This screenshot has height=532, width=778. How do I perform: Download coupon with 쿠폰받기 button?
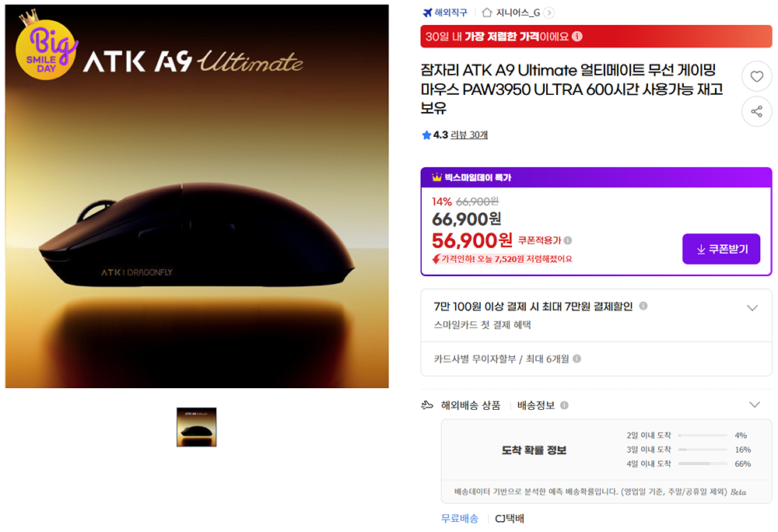point(721,249)
